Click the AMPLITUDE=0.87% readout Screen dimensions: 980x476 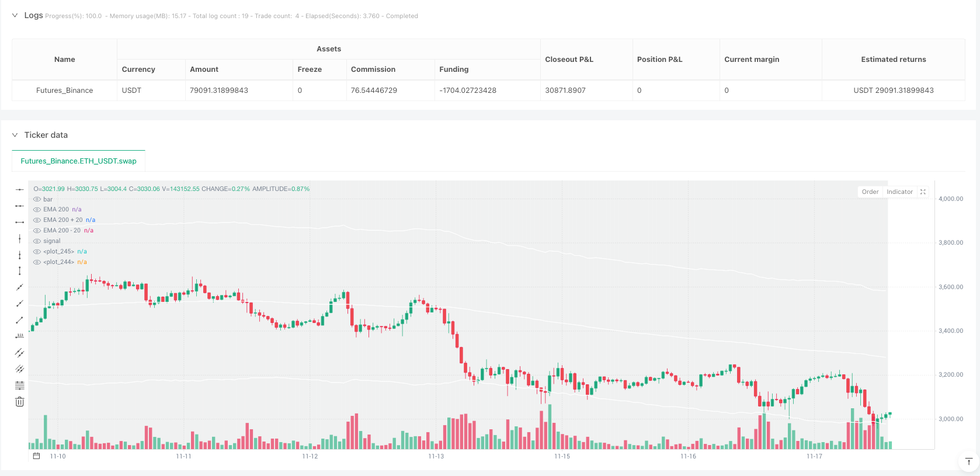click(x=281, y=189)
